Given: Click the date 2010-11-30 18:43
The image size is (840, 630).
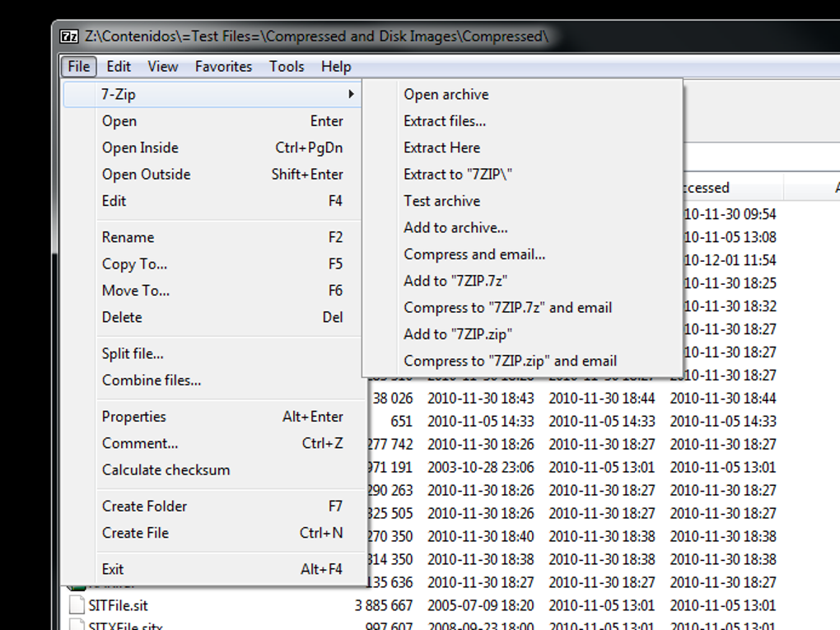Looking at the screenshot, I should (x=481, y=399).
